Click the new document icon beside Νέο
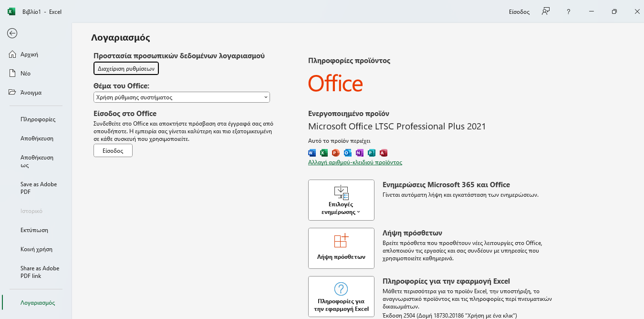Screen dimensions: 644x319 13,73
